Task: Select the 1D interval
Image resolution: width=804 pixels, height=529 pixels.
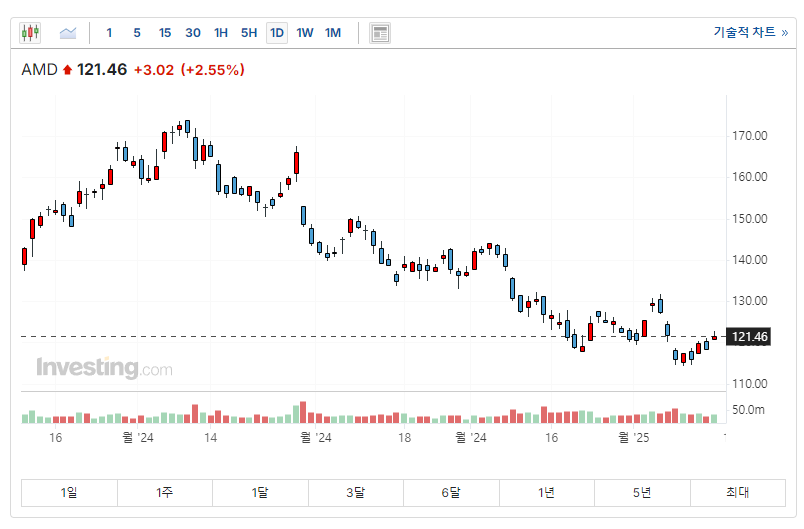Action: point(277,33)
